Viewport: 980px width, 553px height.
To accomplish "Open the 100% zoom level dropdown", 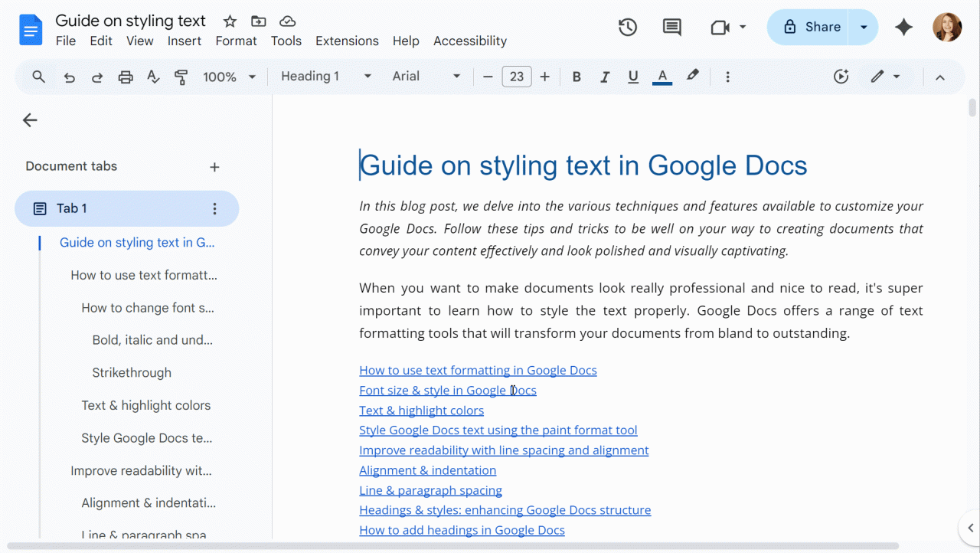I will (x=229, y=77).
